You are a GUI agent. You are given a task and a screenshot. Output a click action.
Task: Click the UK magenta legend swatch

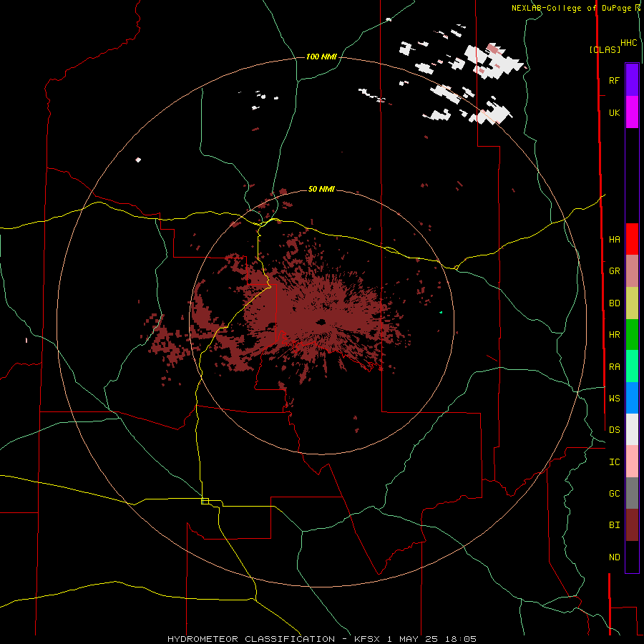coord(632,112)
